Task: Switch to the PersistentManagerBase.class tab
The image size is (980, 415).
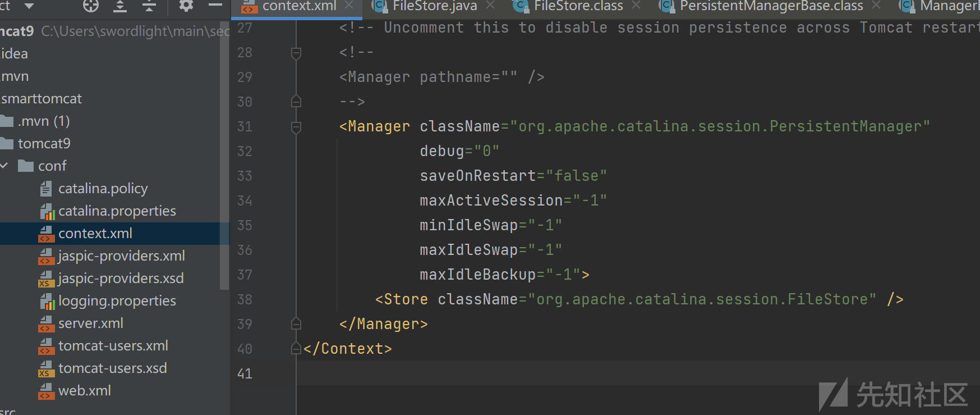Action: click(x=771, y=6)
